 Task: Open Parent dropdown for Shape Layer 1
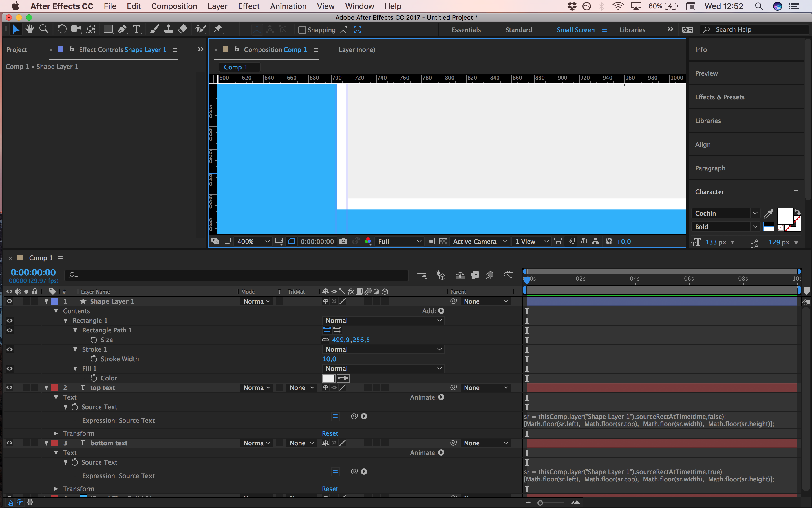coord(486,301)
